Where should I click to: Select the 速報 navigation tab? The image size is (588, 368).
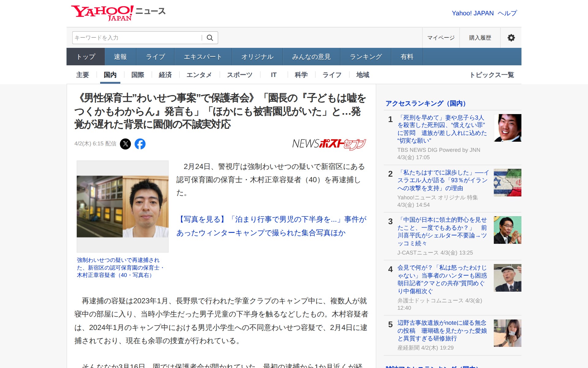point(120,57)
